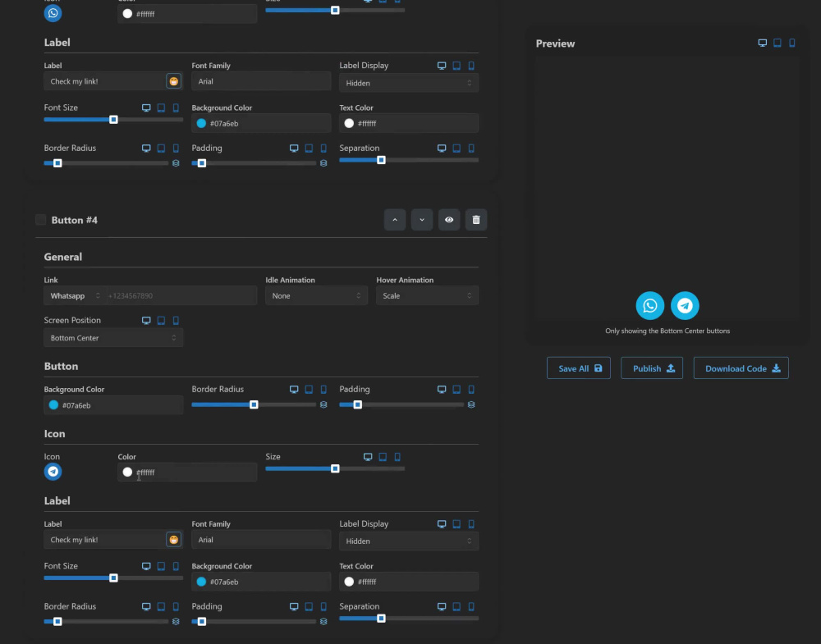Open the Whatsapp link type dropdown
This screenshot has height=644, width=821.
point(76,295)
